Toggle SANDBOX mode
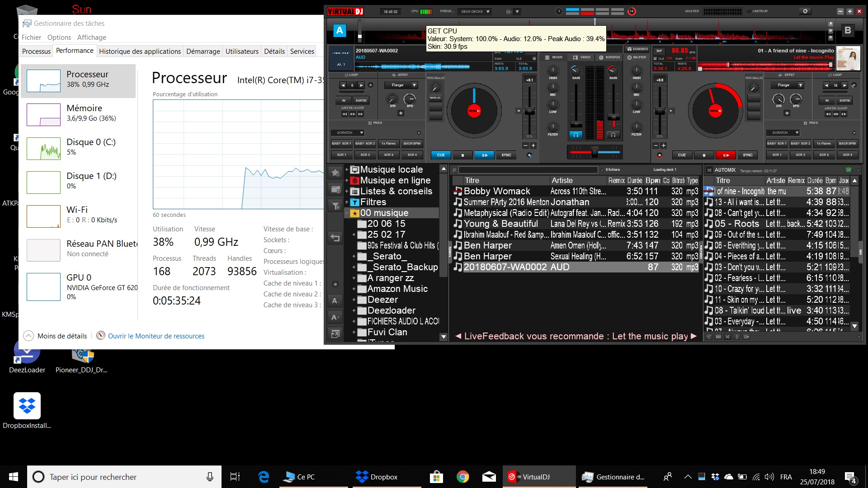 637,49
